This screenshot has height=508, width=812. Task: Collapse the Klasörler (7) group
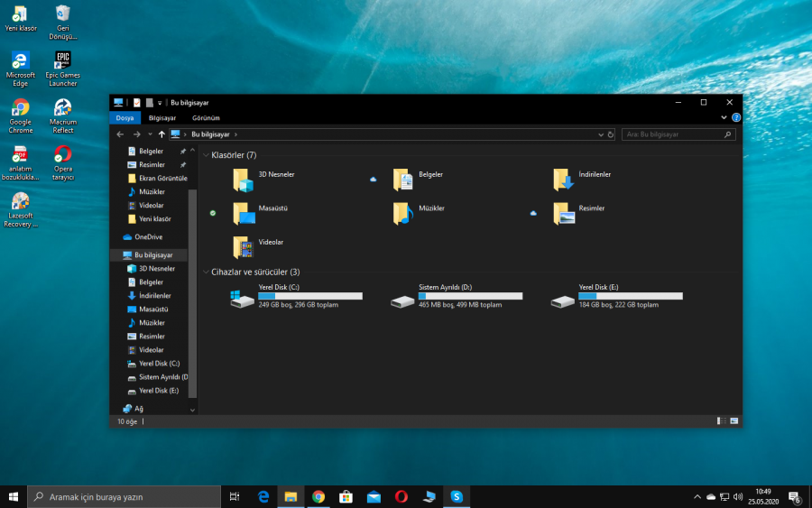pos(206,156)
